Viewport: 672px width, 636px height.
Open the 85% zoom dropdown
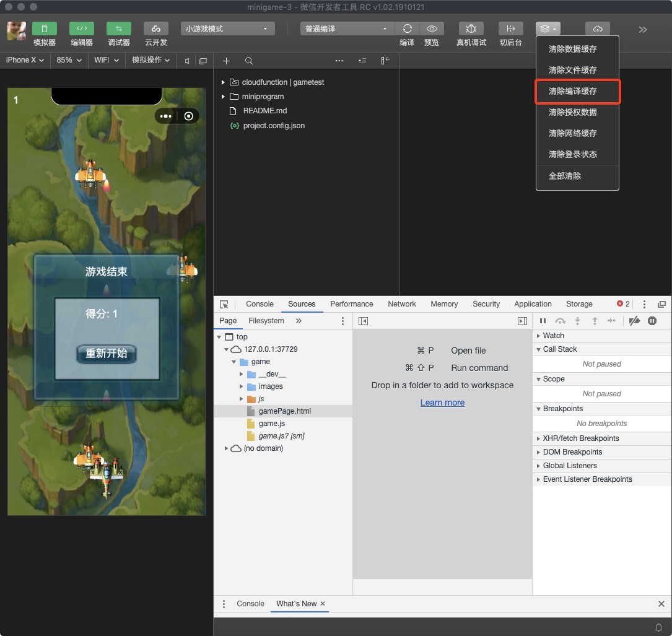click(x=69, y=61)
